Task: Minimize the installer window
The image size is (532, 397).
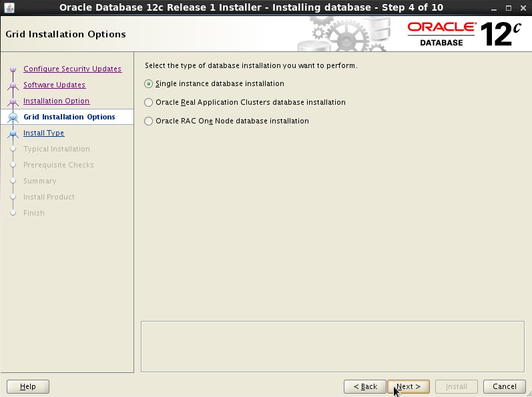Action: click(x=494, y=8)
